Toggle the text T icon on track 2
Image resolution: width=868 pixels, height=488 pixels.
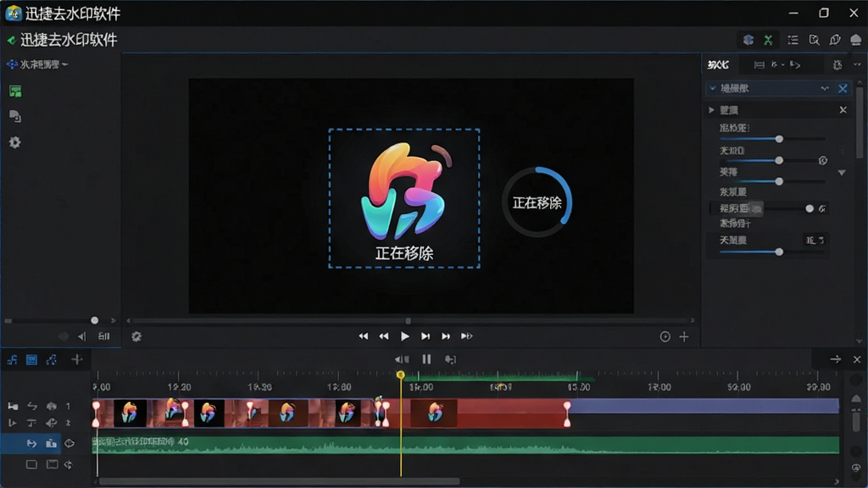pyautogui.click(x=31, y=424)
